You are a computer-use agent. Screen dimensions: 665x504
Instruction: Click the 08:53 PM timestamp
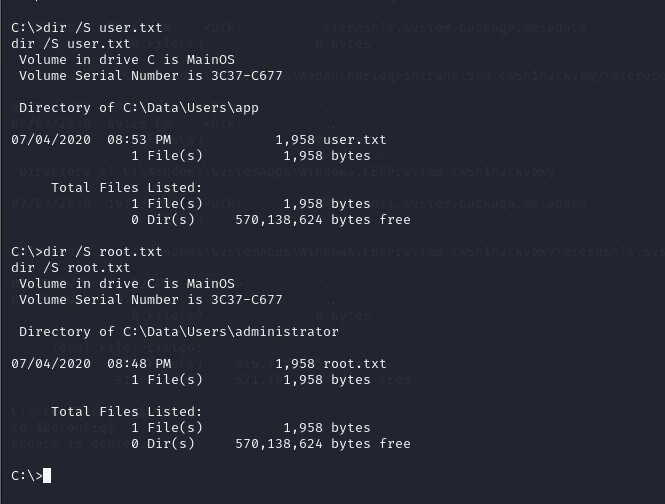click(x=139, y=140)
